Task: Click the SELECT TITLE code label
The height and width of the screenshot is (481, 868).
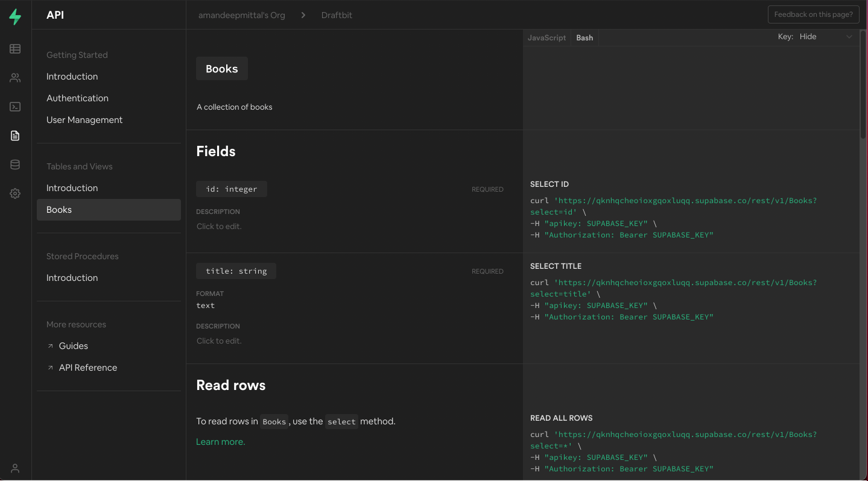Action: pyautogui.click(x=556, y=266)
